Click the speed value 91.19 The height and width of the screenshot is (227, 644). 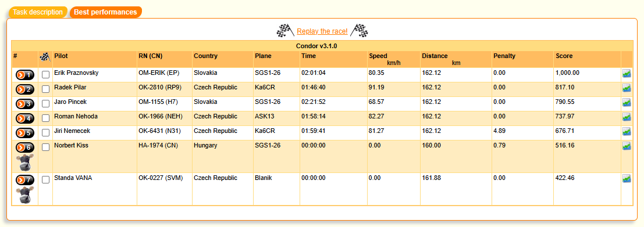pyautogui.click(x=376, y=87)
